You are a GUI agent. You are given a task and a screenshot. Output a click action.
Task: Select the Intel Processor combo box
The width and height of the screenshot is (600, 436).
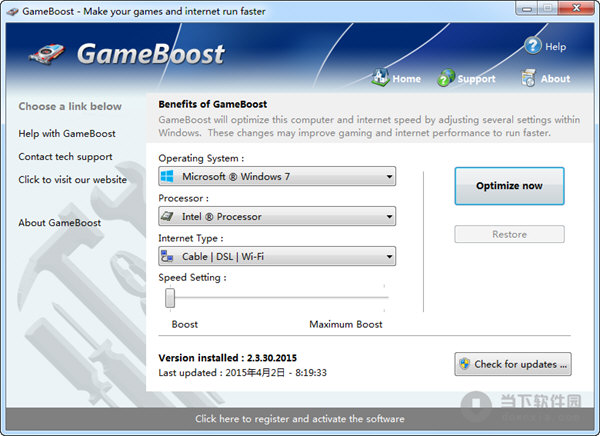coord(277,217)
